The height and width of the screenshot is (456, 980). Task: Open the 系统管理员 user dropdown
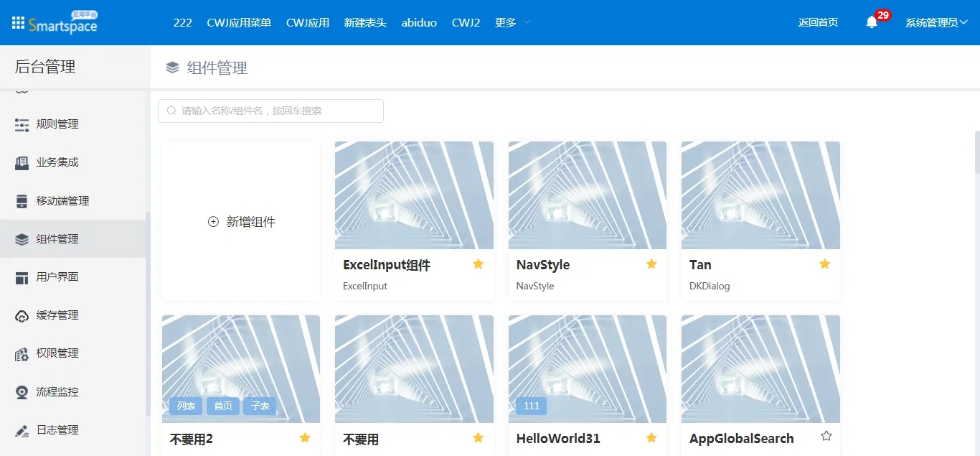(x=936, y=22)
